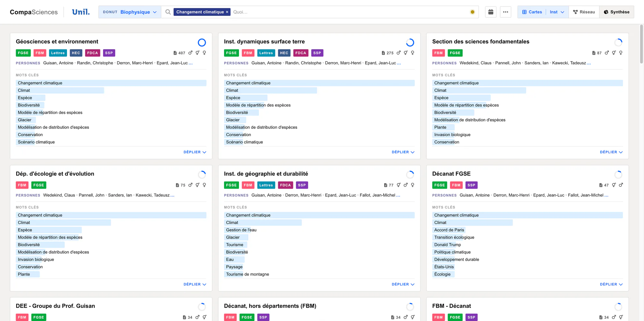Image resolution: width=644 pixels, height=321 pixels.
Task: Click the Lettres tag in Inst. de géographie card
Action: tap(266, 185)
